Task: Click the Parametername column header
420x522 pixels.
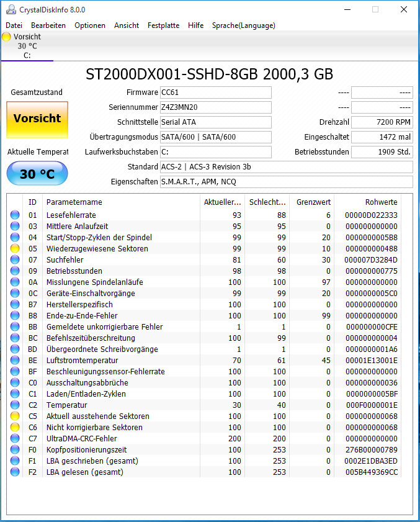Action: click(x=121, y=202)
